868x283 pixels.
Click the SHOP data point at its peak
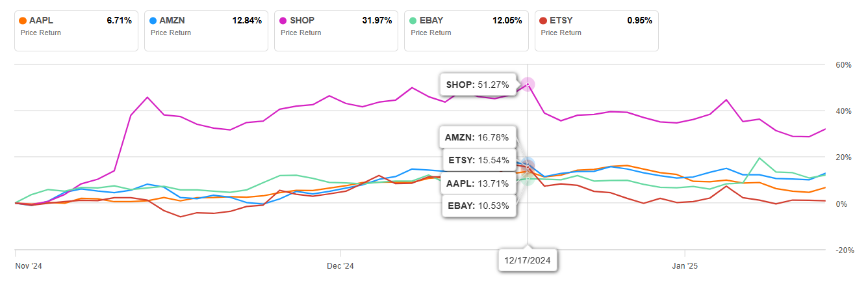coord(528,85)
